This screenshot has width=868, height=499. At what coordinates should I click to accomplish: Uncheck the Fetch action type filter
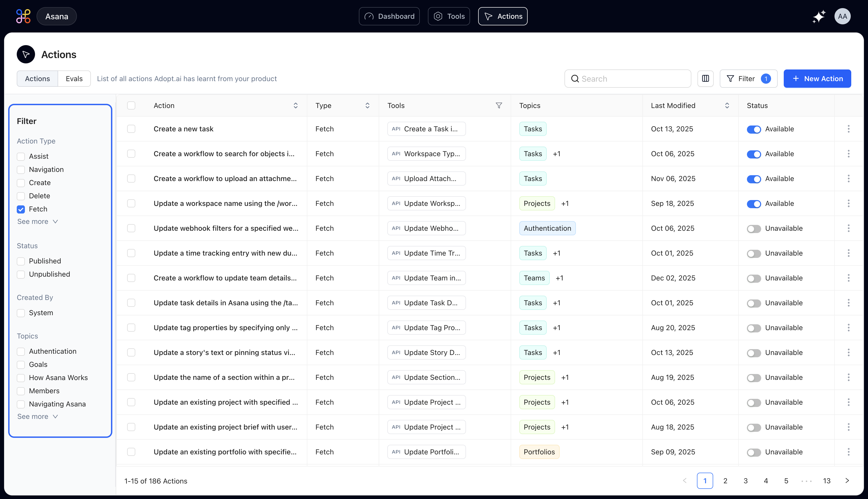21,209
